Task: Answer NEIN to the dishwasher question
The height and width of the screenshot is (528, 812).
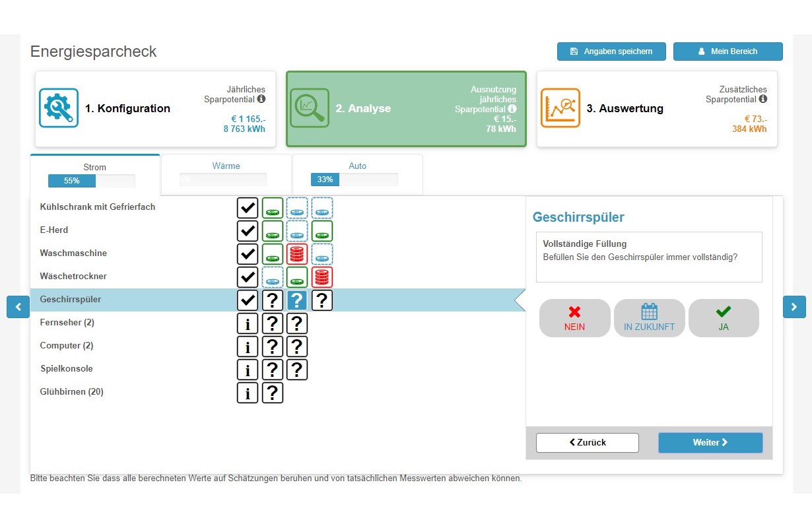Action: 574,318
